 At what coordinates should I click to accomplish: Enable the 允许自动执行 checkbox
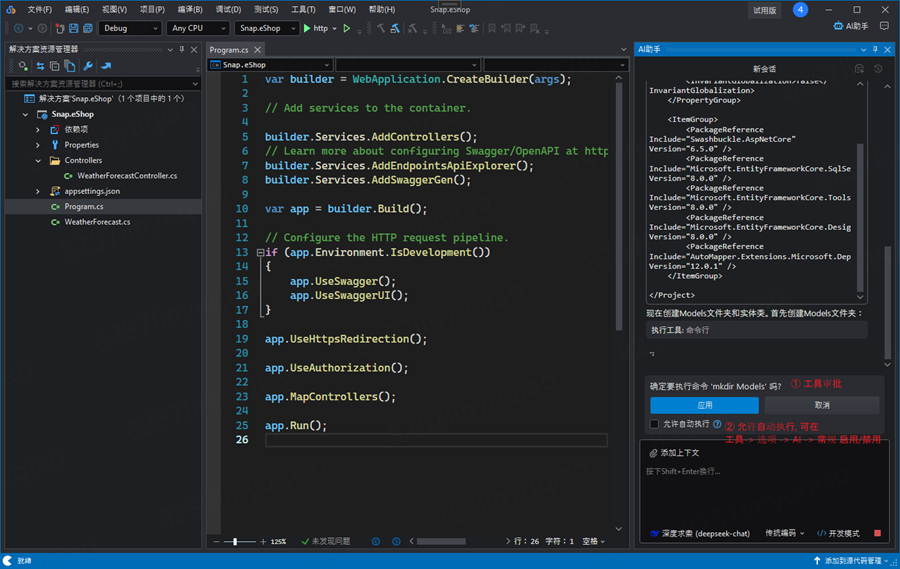655,425
